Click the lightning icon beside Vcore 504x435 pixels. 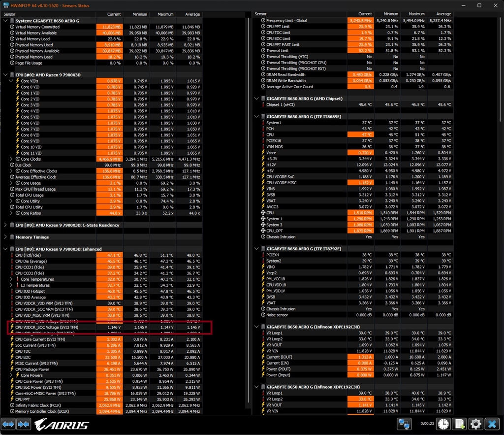(263, 153)
